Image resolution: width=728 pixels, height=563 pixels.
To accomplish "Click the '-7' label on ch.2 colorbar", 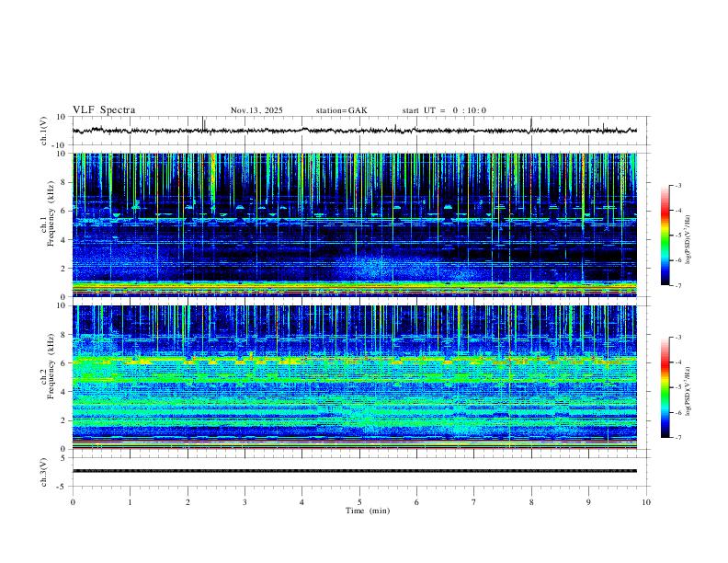I will tap(677, 437).
